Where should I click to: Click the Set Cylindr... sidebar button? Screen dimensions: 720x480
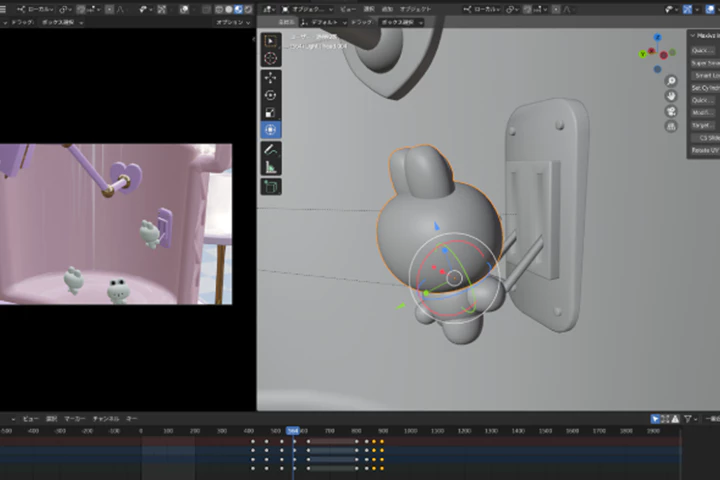tap(705, 88)
